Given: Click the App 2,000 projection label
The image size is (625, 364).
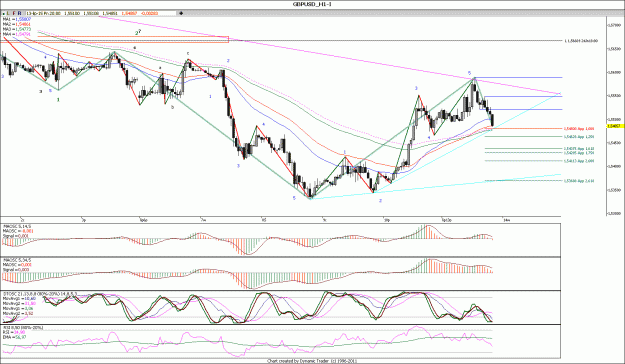Looking at the screenshot, I should pyautogui.click(x=579, y=161).
